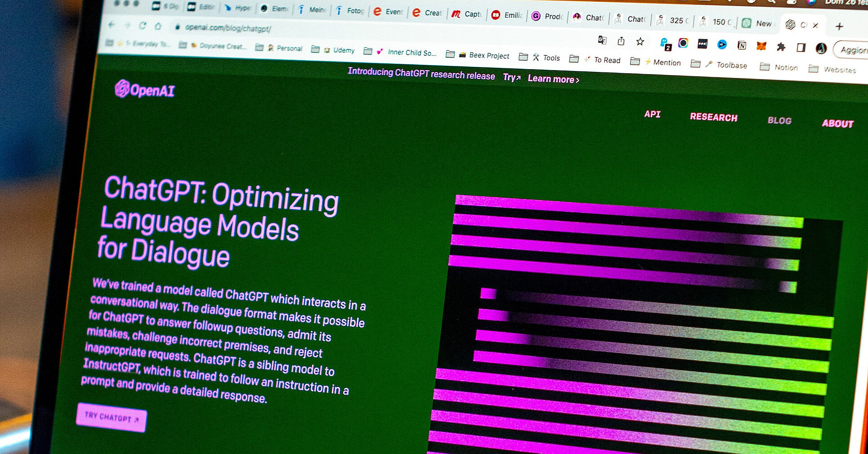The width and height of the screenshot is (868, 454).
Task: Switch to the Creat tab
Action: (x=427, y=13)
